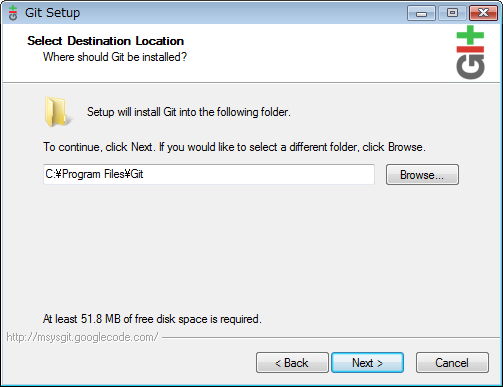Click the 'Where should Git be installed?' text

[115, 57]
